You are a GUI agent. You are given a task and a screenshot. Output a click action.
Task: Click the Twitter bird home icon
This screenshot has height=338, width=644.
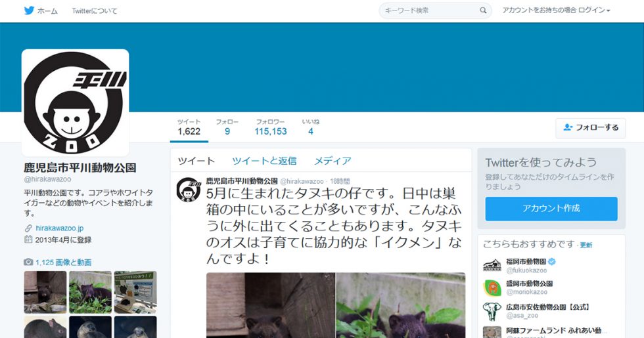(29, 11)
